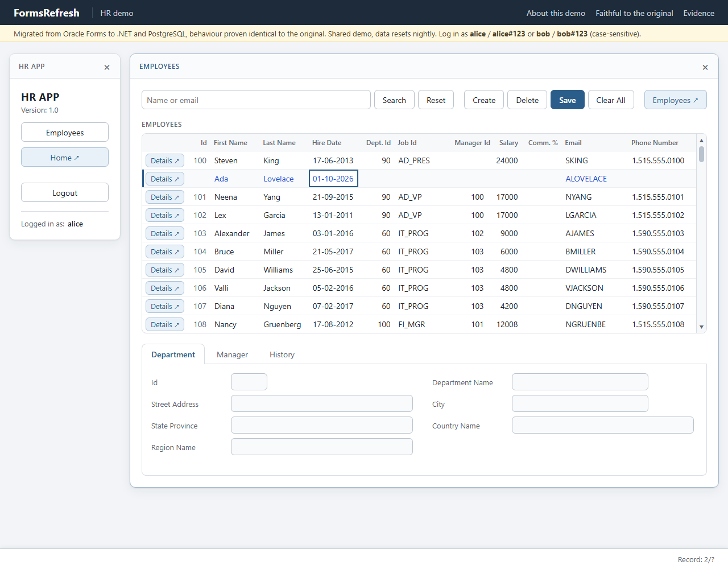Open Details for Valli Jackson

[x=165, y=288]
